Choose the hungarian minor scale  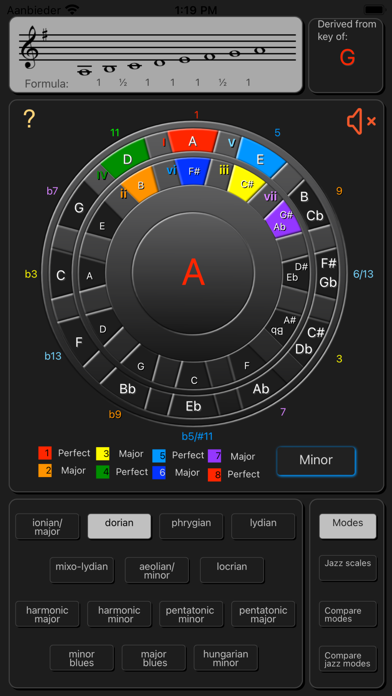tap(226, 658)
